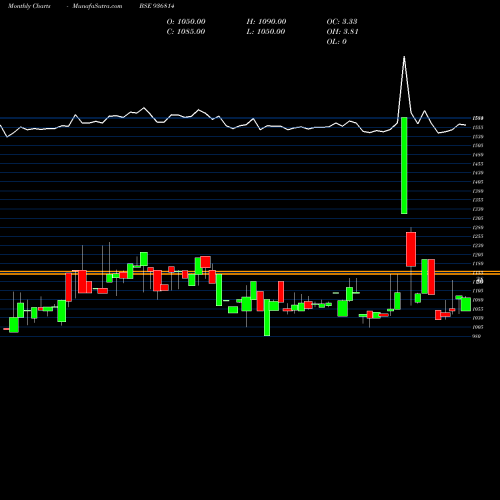
Task: Select the close price 'C: 1085.00'
Action: 186,32
